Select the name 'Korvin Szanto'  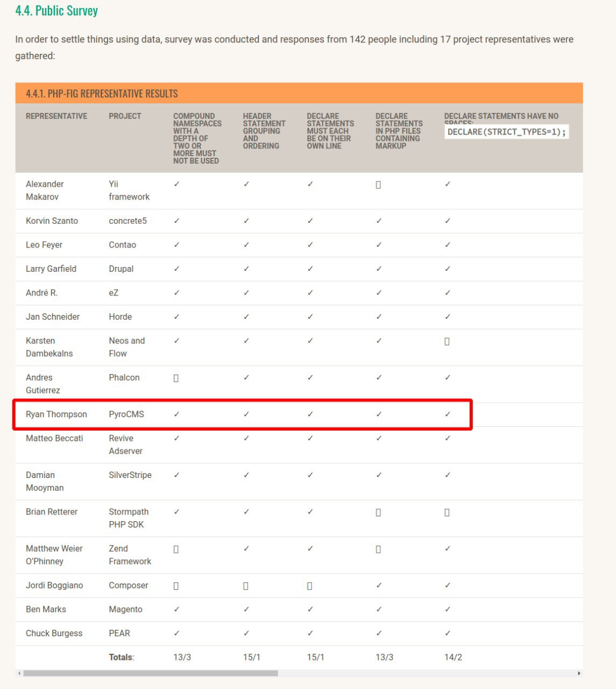[x=52, y=221]
